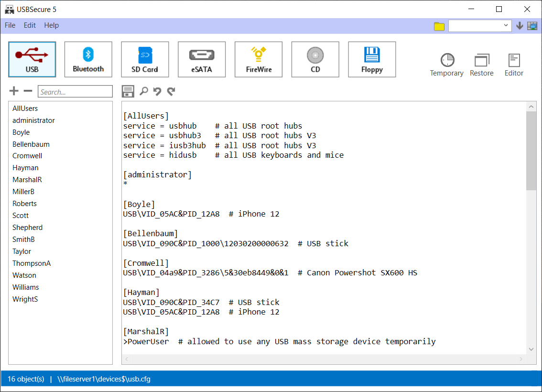
Task: Click the [Hayman] section header
Action: (141, 293)
